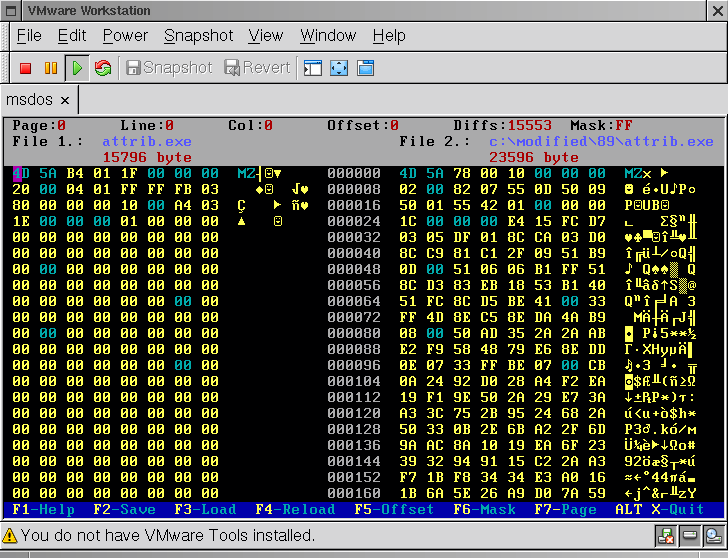Click offset label 000032
This screenshot has height=558, width=728.
click(354, 237)
